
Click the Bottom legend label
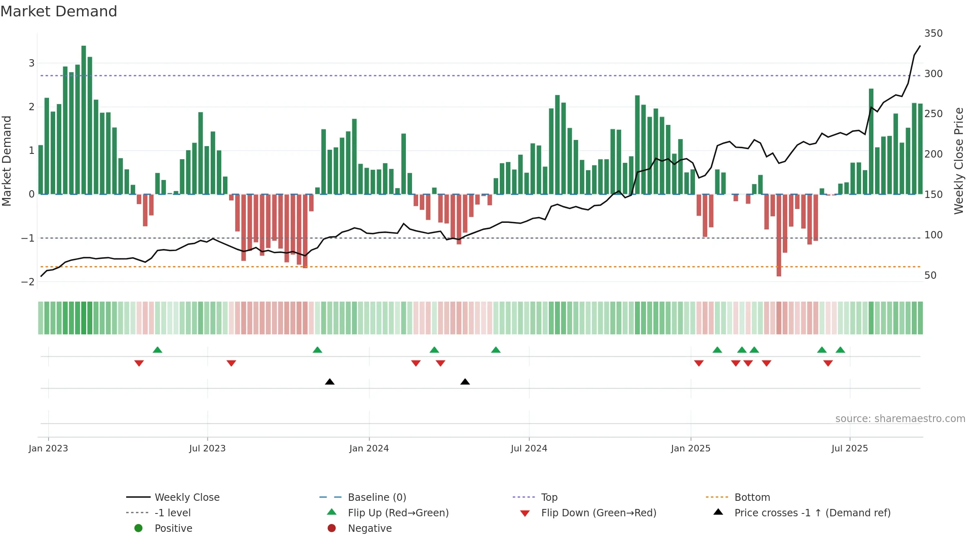pos(752,497)
